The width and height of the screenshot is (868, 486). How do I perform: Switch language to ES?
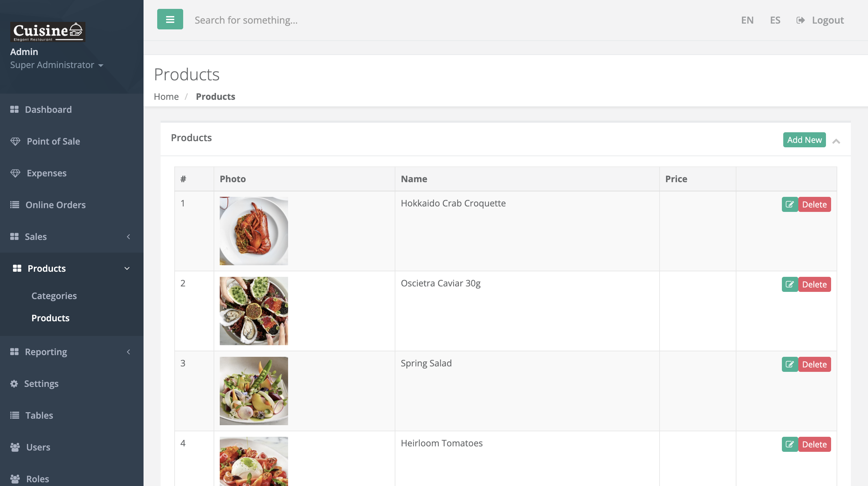coord(775,20)
